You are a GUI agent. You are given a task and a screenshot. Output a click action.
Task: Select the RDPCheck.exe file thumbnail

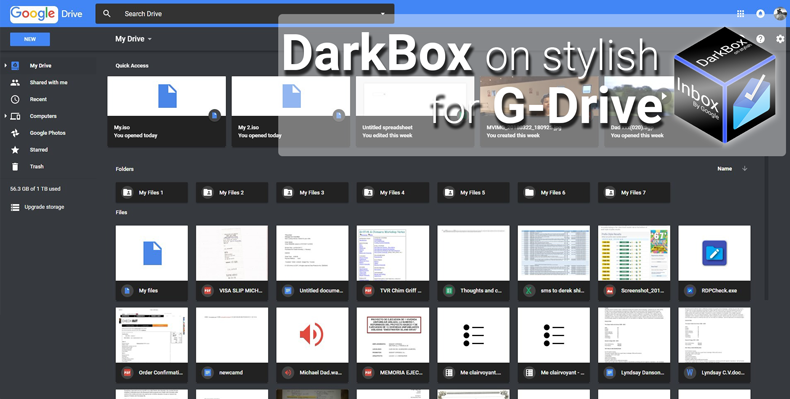pyautogui.click(x=714, y=253)
